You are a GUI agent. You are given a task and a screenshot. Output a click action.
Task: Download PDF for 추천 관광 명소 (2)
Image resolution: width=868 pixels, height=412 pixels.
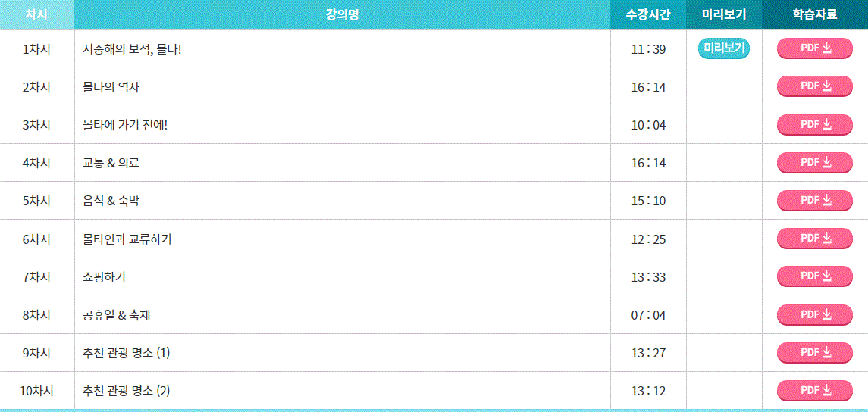pyautogui.click(x=815, y=391)
